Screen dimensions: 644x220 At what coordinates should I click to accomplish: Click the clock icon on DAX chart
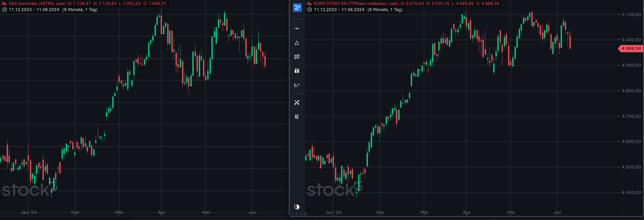click(4, 10)
